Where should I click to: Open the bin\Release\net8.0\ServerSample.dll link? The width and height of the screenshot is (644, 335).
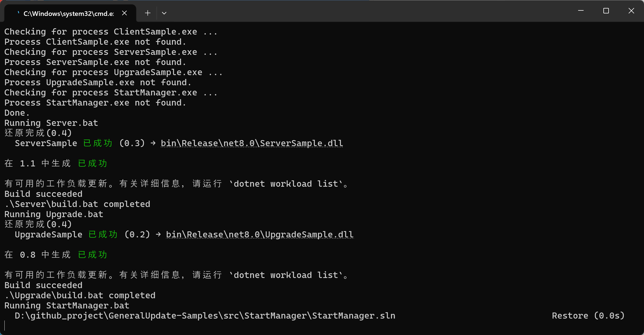tap(252, 143)
